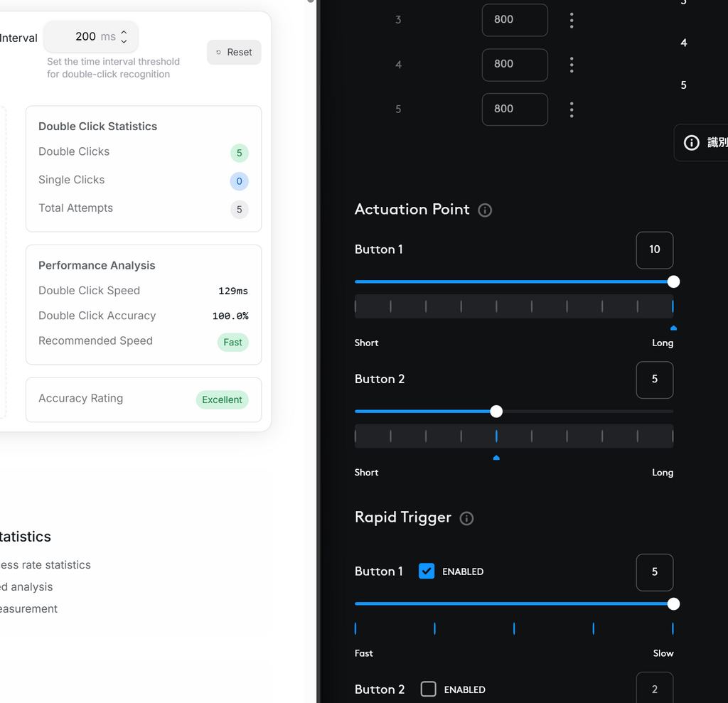Click the Rapid Trigger Button 1 value box
The height and width of the screenshot is (703, 728).
point(654,572)
